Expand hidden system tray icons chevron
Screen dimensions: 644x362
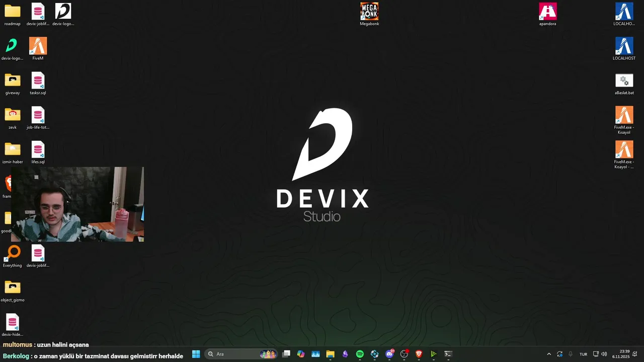549,354
